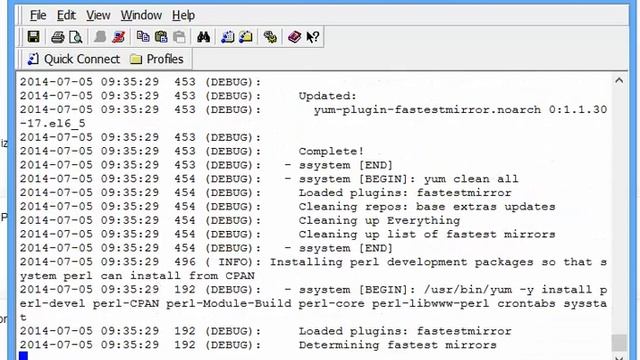Activate the context help arrow icon
Viewport: 640px width, 360px height.
tap(313, 37)
